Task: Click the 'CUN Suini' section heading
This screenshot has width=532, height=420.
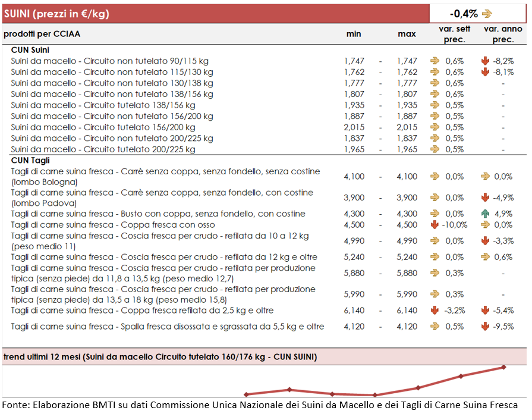Action: coord(30,50)
